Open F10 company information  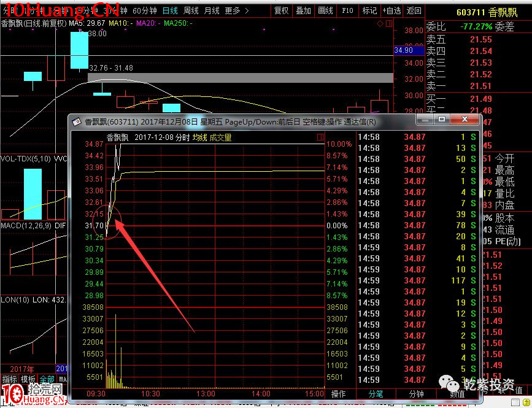[347, 11]
